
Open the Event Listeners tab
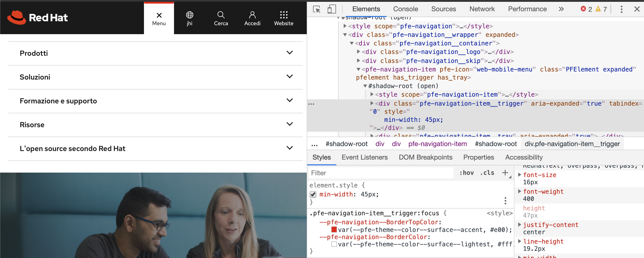coord(365,157)
